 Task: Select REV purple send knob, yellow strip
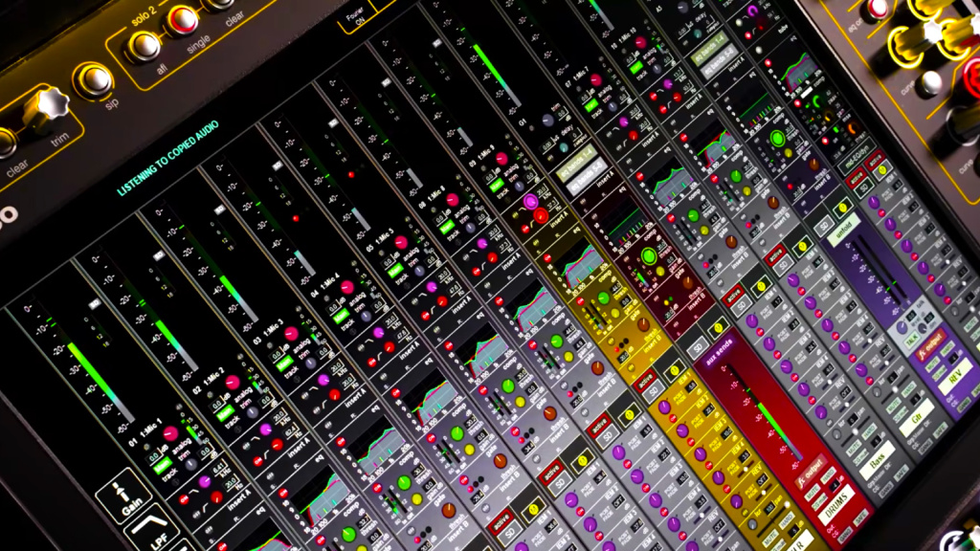736,500
